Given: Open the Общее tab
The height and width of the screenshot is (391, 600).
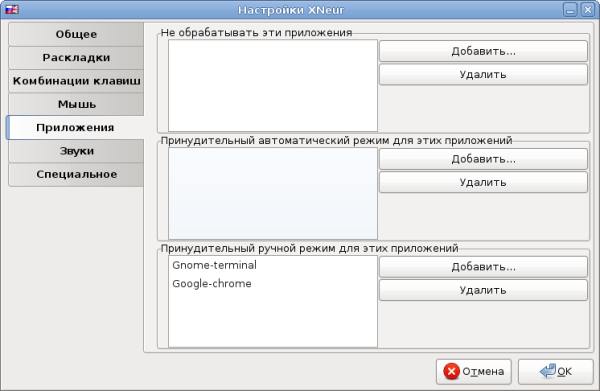Looking at the screenshot, I should (x=76, y=34).
